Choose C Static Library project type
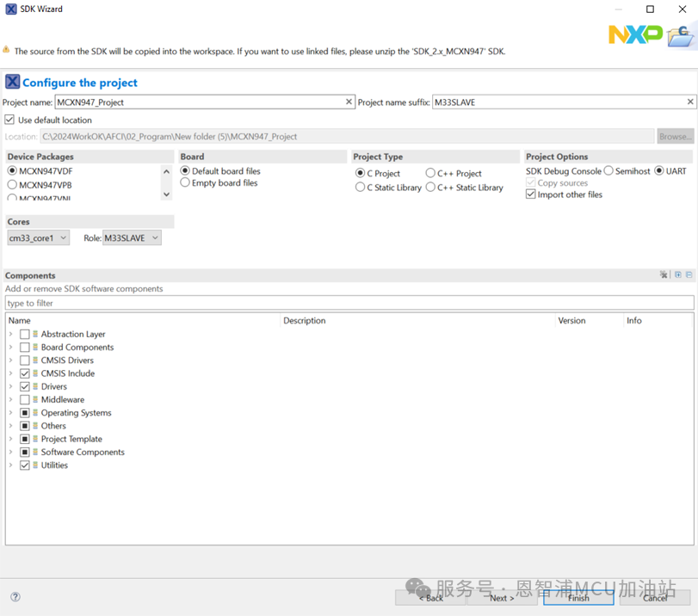 tap(360, 188)
